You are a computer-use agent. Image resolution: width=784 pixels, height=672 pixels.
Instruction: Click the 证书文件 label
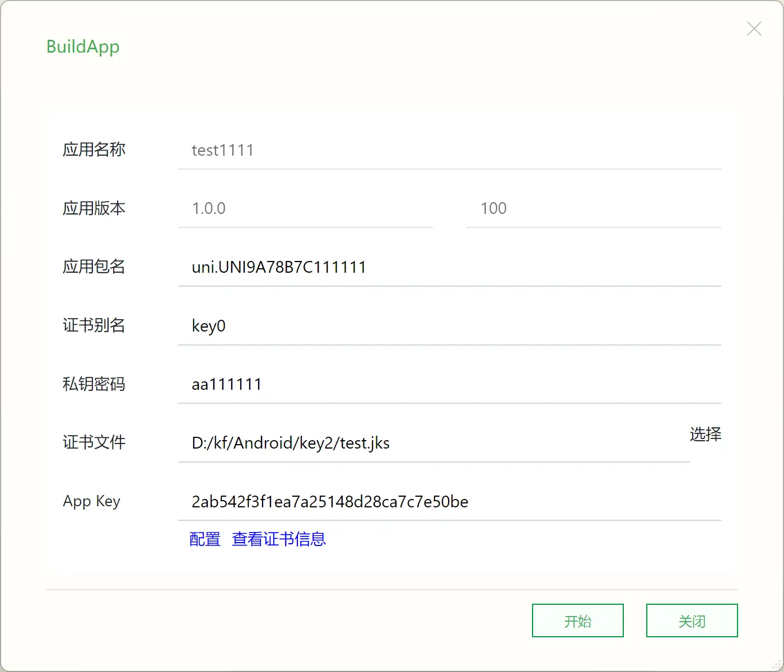(94, 442)
